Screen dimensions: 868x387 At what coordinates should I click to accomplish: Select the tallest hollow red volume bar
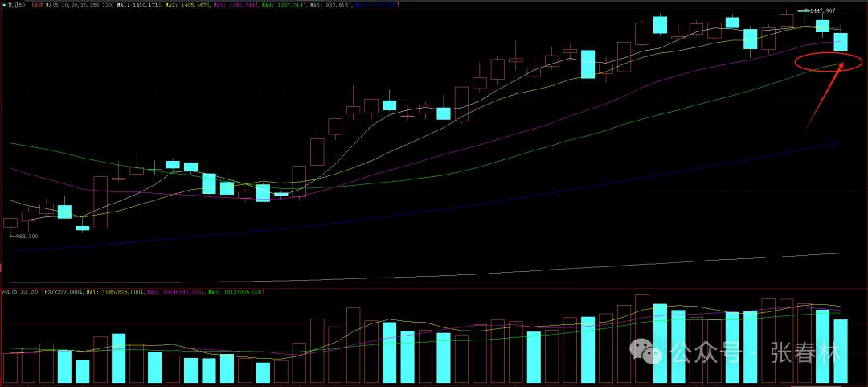[641, 339]
